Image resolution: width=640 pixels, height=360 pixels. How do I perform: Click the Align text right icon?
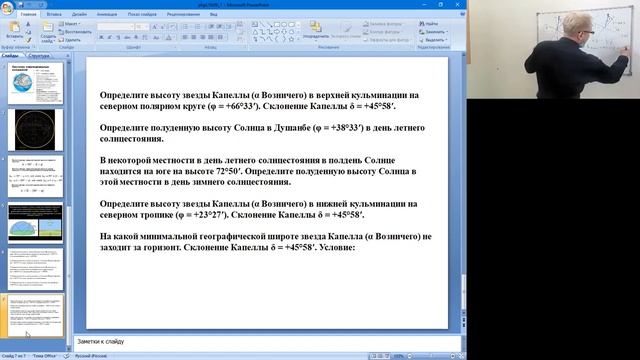click(202, 38)
